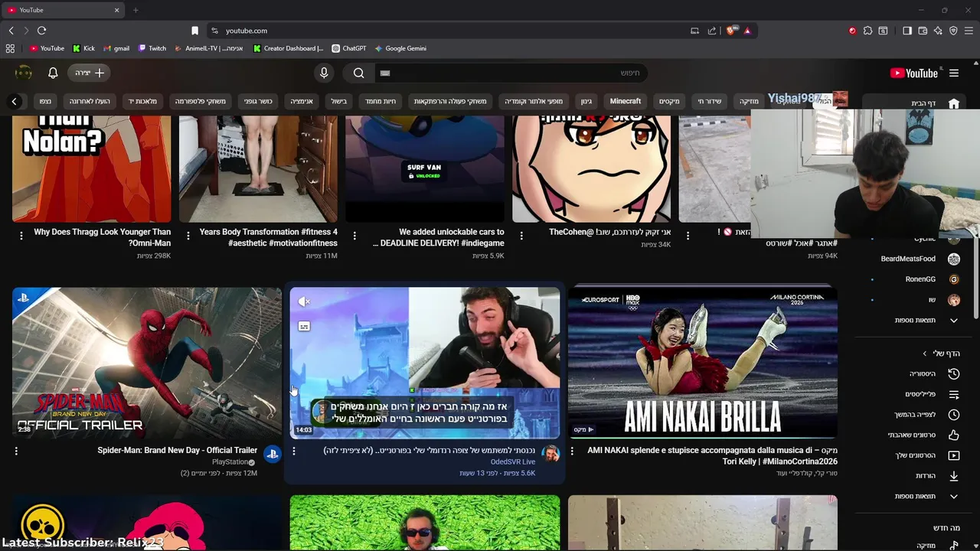Open Watch later (לצפייה בהמשך)
Screen dimensions: 980x551
926,415
